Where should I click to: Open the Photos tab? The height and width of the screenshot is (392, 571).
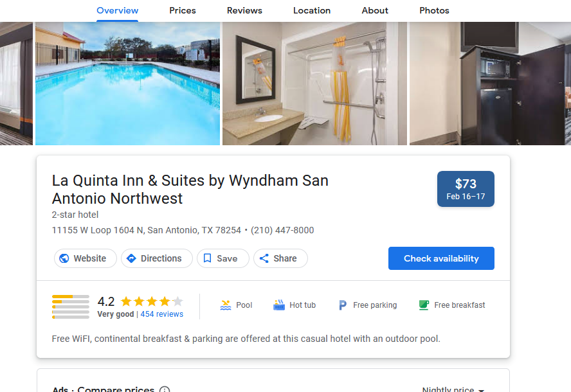(x=434, y=10)
